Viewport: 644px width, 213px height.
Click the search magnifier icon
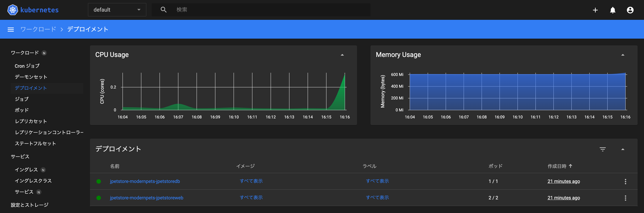(x=164, y=10)
